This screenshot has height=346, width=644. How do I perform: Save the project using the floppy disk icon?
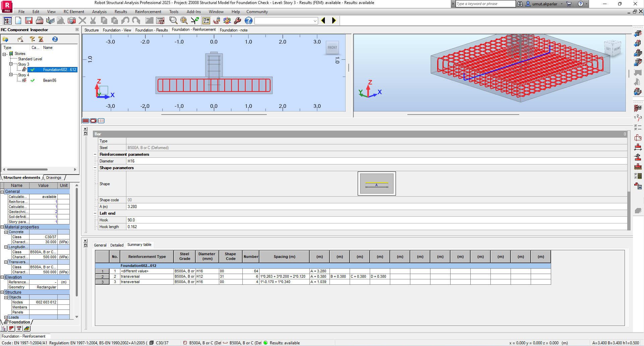[x=28, y=20]
